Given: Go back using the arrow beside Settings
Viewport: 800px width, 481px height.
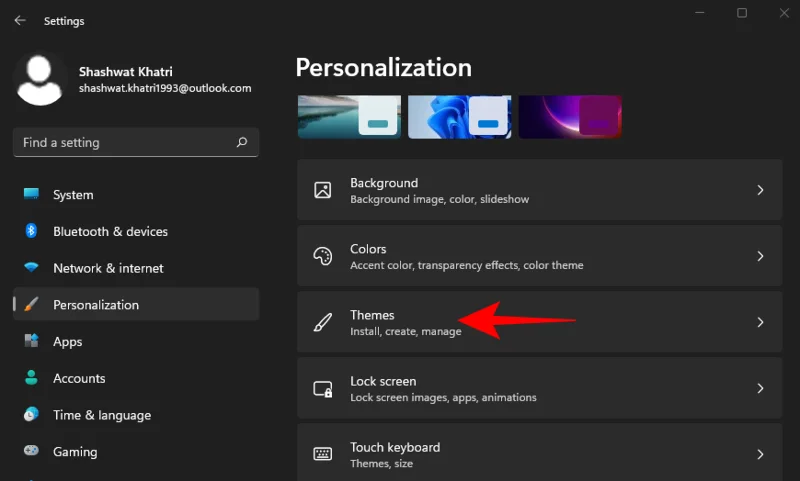Looking at the screenshot, I should pos(20,20).
